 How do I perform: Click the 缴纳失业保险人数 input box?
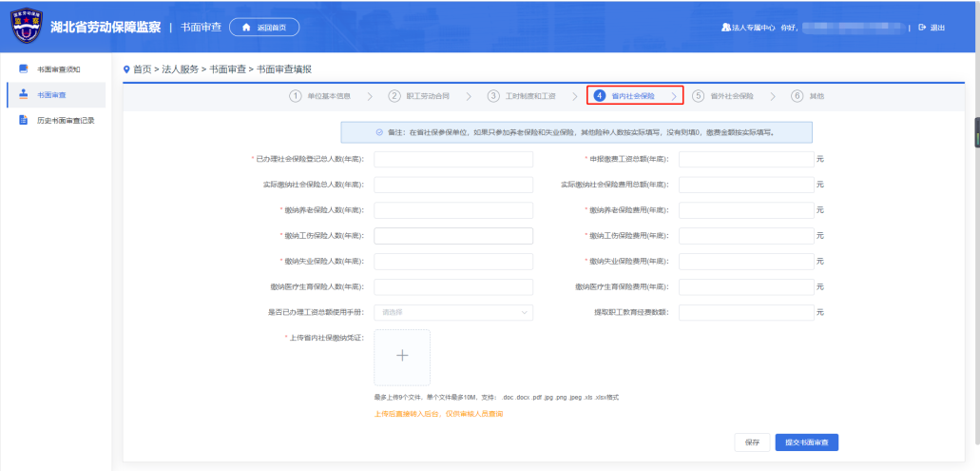453,262
